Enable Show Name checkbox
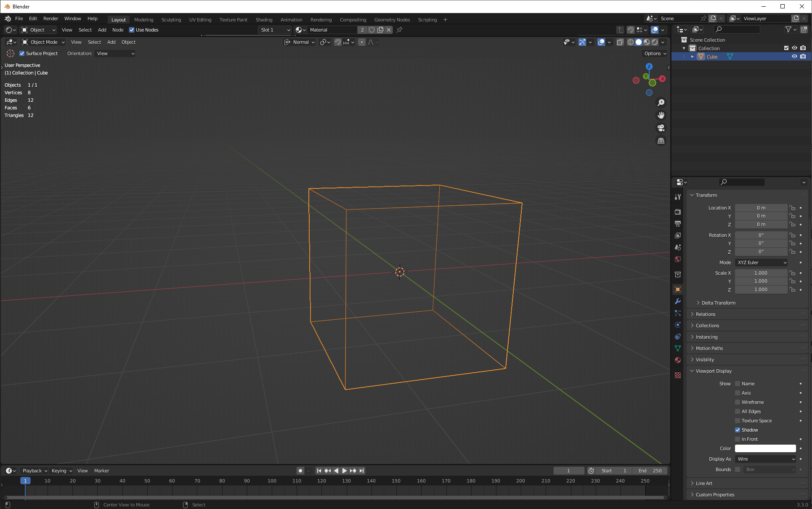This screenshot has height=509, width=812. pos(738,384)
